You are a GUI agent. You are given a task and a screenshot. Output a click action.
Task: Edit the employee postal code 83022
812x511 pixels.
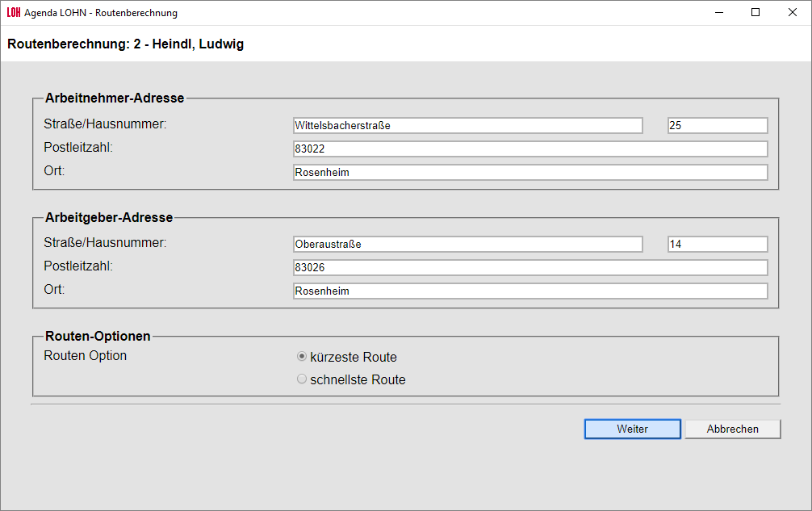529,149
